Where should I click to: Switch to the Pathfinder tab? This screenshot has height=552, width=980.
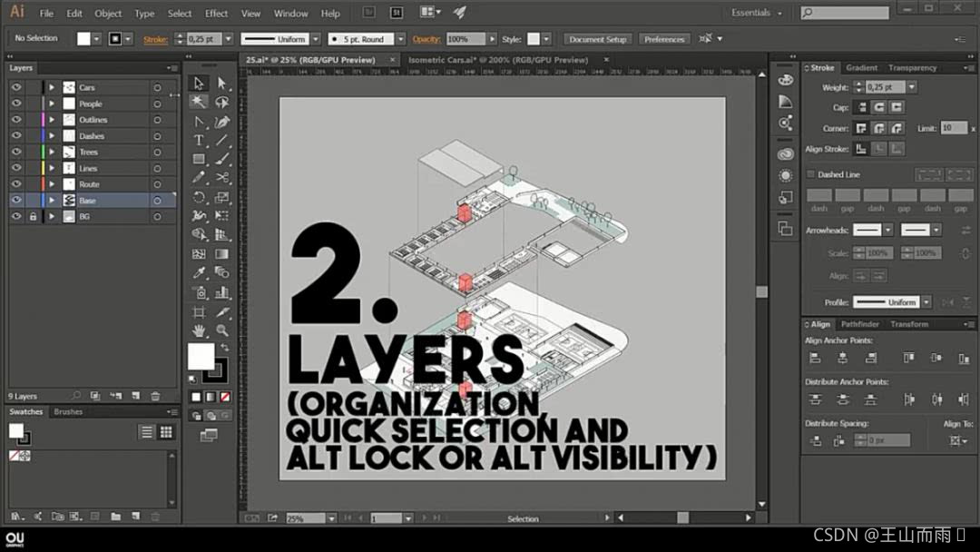pos(860,324)
